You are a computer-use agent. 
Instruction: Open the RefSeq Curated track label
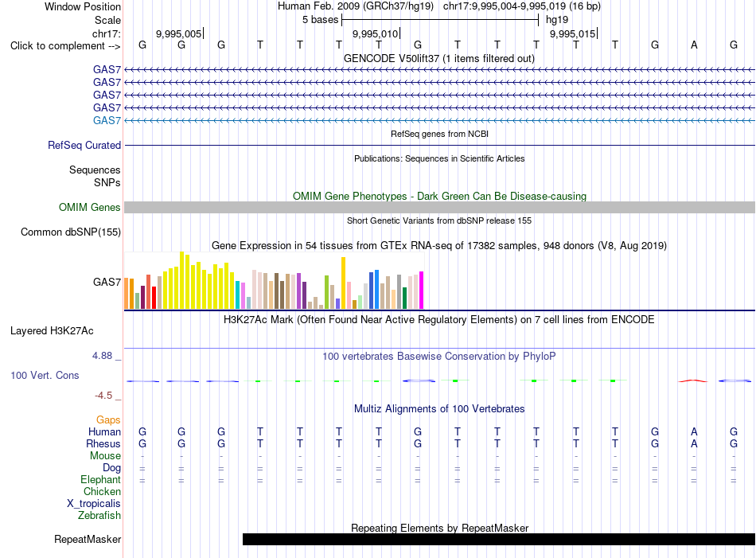click(84, 145)
